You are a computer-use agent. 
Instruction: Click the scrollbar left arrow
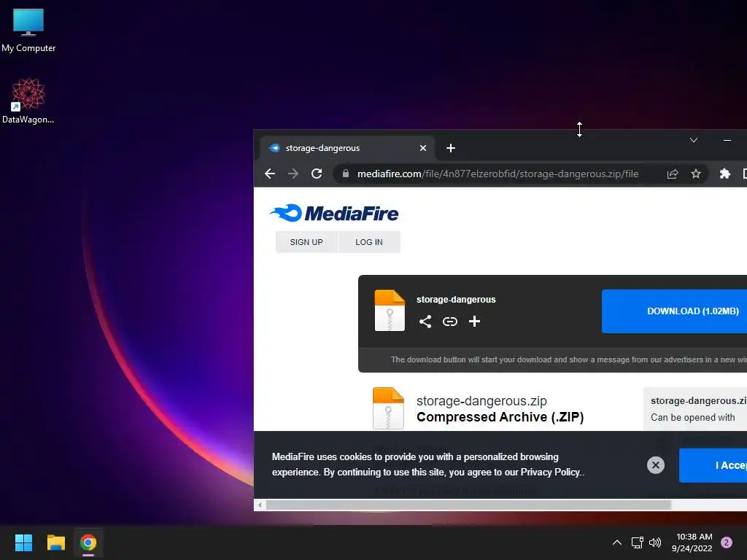pyautogui.click(x=260, y=505)
